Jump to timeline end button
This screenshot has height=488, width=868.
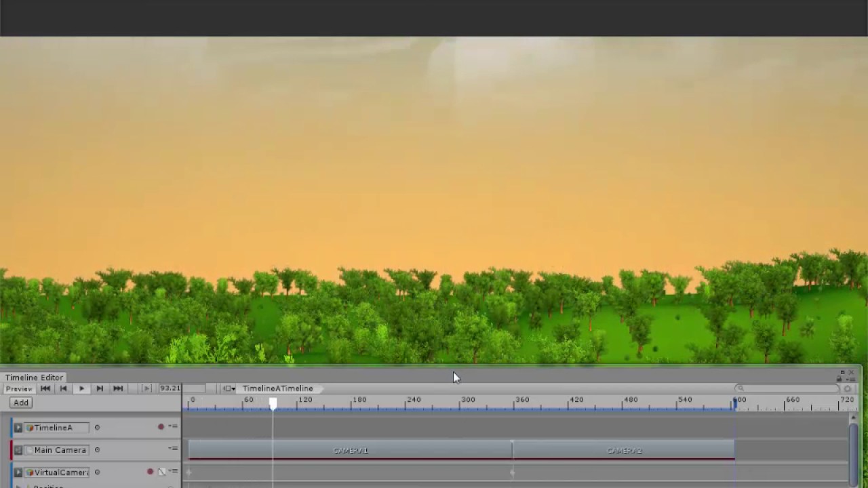coord(118,389)
